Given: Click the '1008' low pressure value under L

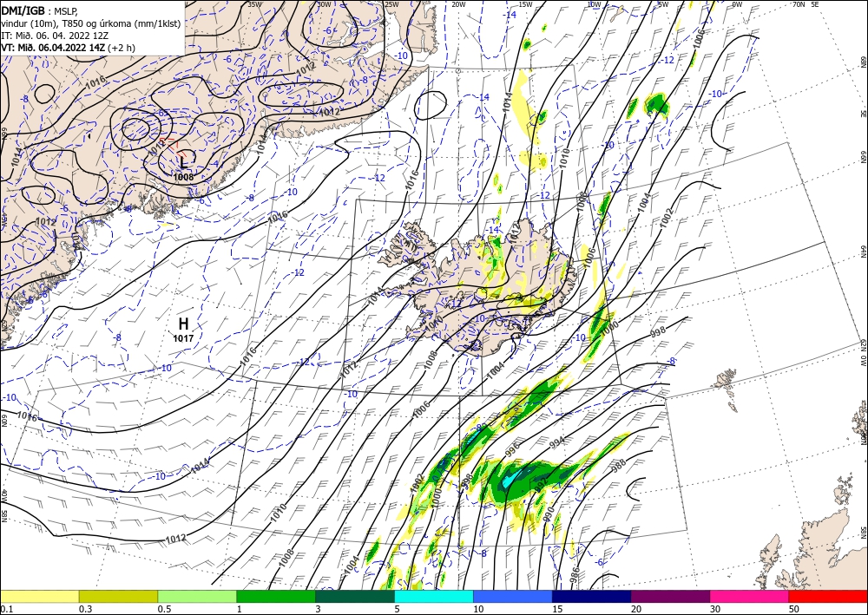Looking at the screenshot, I should pos(183,177).
